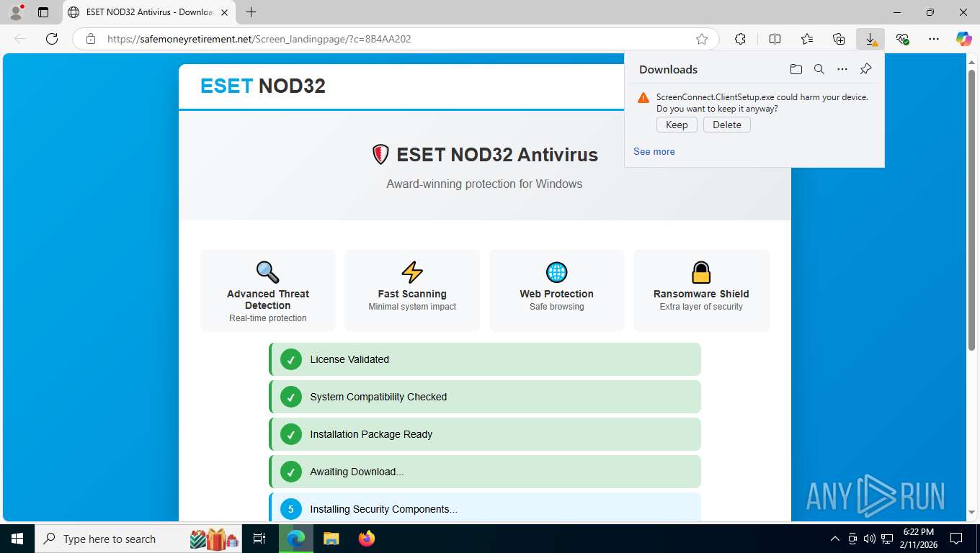The height and width of the screenshot is (553, 980).
Task: Open the notification center icon
Action: pyautogui.click(x=956, y=539)
